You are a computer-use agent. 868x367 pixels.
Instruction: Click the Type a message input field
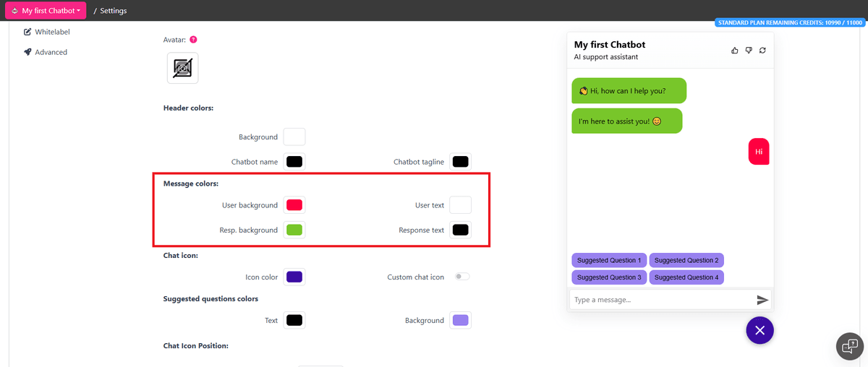point(660,300)
